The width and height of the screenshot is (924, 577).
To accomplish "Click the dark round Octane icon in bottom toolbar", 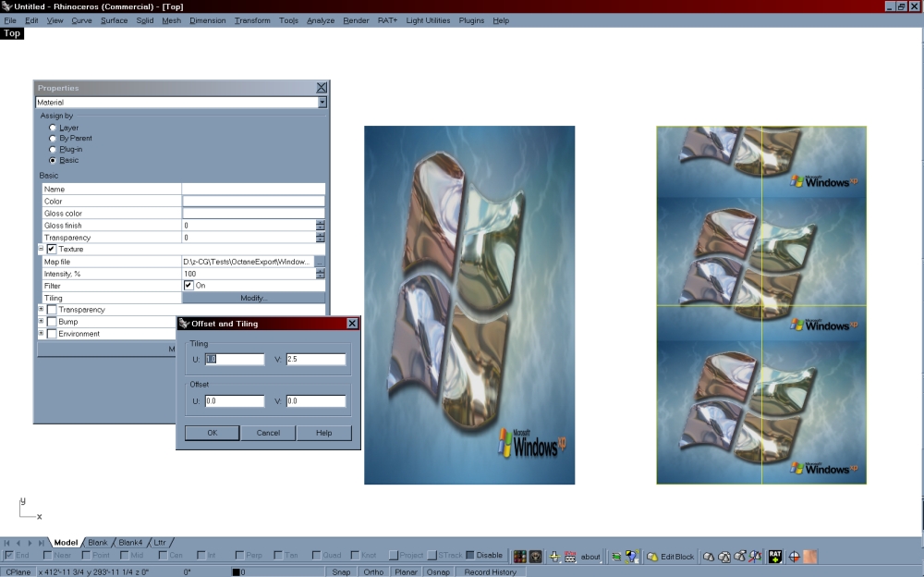I will click(x=535, y=557).
